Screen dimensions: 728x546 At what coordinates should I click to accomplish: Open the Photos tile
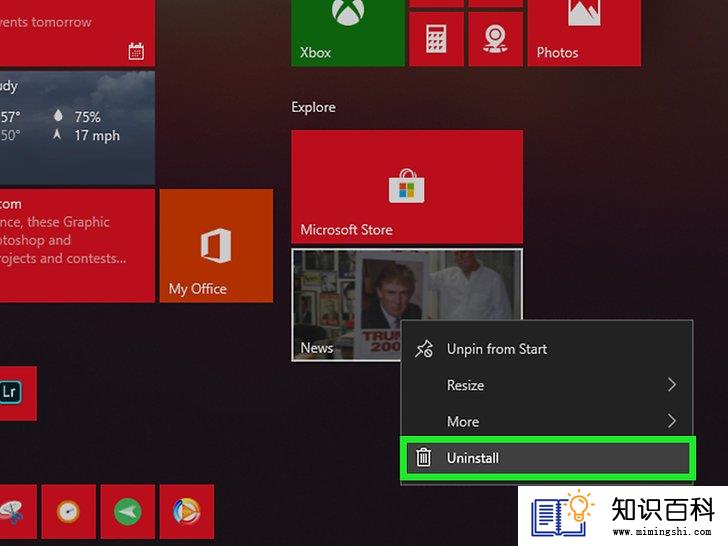point(584,33)
